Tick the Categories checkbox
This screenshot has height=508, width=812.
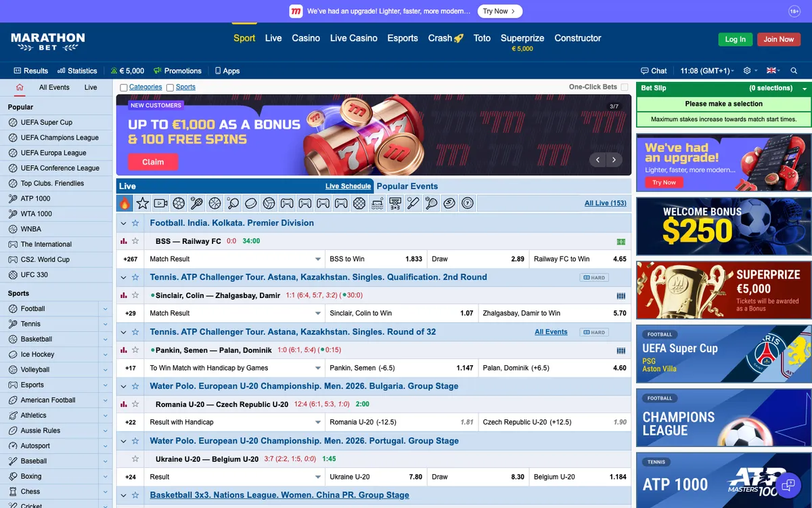click(x=124, y=87)
